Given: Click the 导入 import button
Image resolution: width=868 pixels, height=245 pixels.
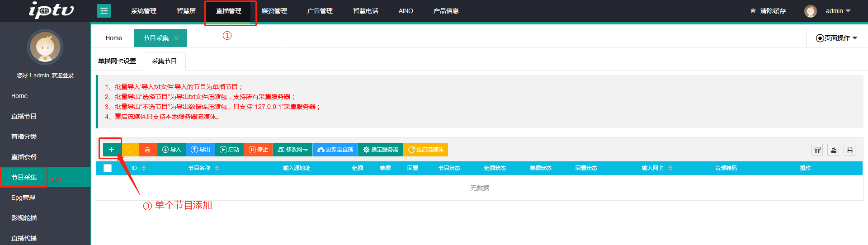Looking at the screenshot, I should (172, 150).
